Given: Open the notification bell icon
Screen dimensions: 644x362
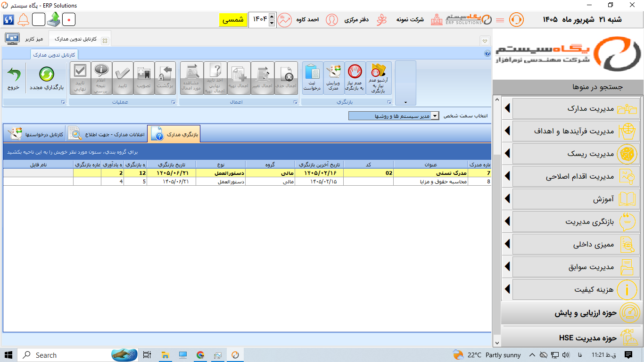Looking at the screenshot, I should 24,20.
